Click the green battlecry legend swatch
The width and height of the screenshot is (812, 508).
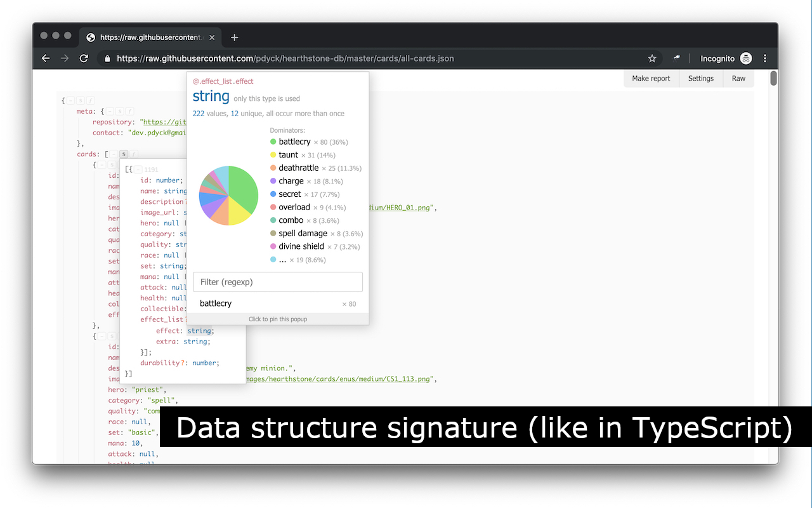[273, 142]
